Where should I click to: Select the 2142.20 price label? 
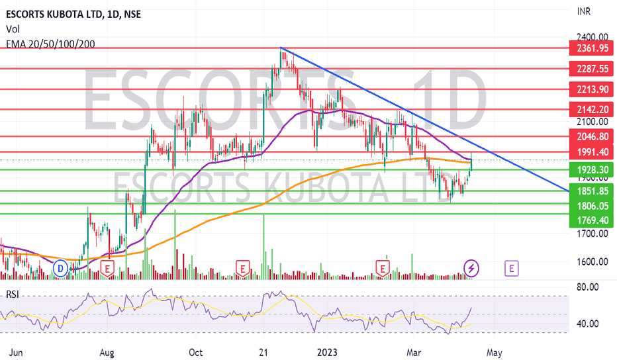coord(591,109)
